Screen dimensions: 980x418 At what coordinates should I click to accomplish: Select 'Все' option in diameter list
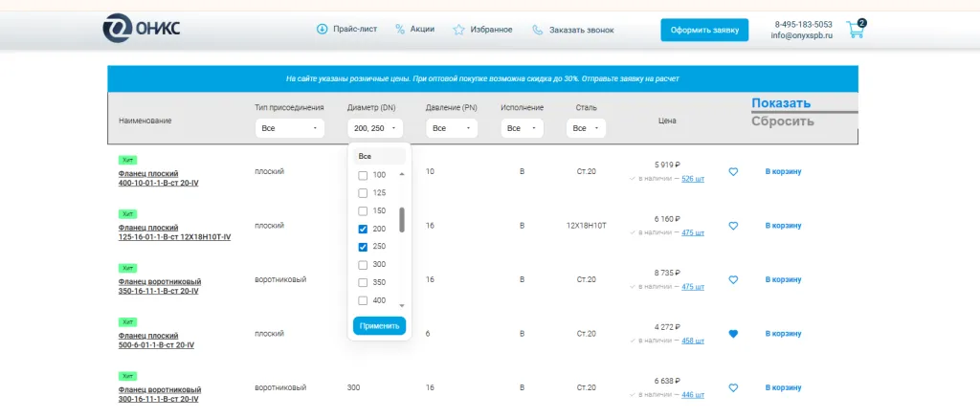(x=365, y=156)
